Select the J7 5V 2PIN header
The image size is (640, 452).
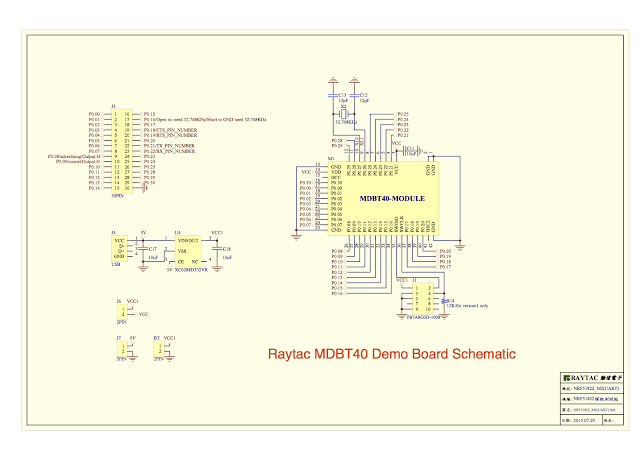pyautogui.click(x=122, y=350)
